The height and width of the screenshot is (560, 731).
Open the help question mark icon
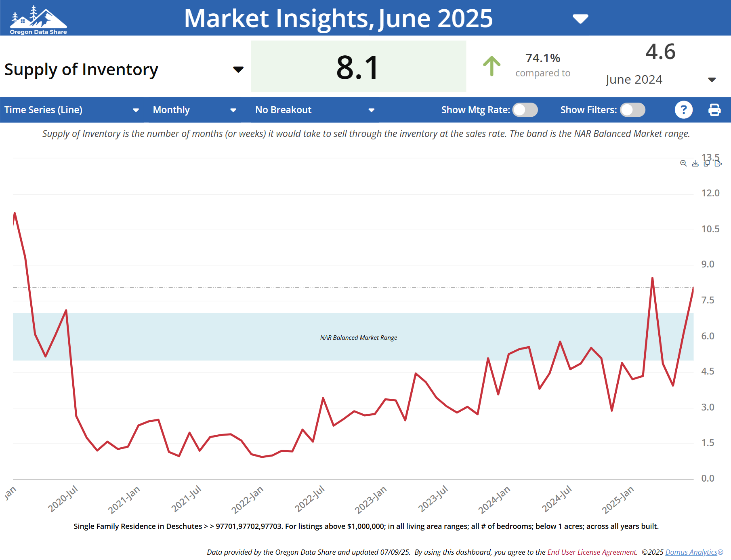(683, 110)
